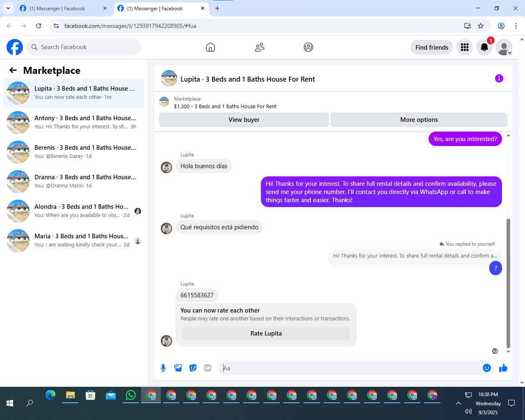Viewport: 525px width, 420px height.
Task: Open the emoji picker
Action: click(487, 368)
